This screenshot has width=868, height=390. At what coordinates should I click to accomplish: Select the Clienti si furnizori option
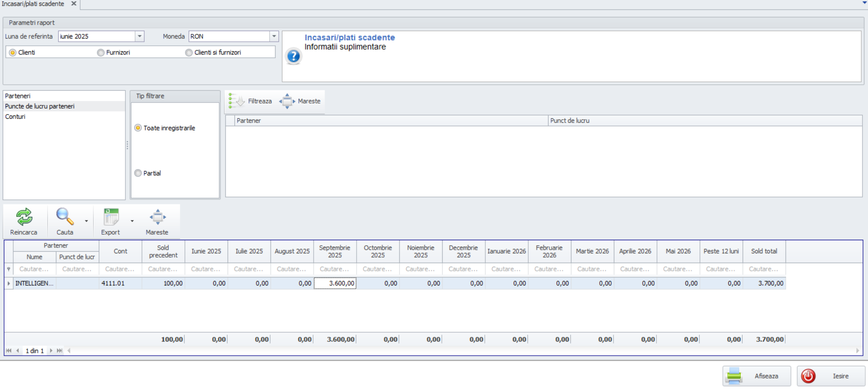tap(189, 53)
